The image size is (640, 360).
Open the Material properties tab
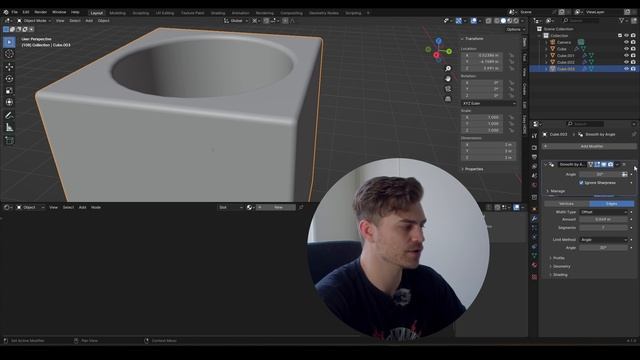click(x=534, y=265)
